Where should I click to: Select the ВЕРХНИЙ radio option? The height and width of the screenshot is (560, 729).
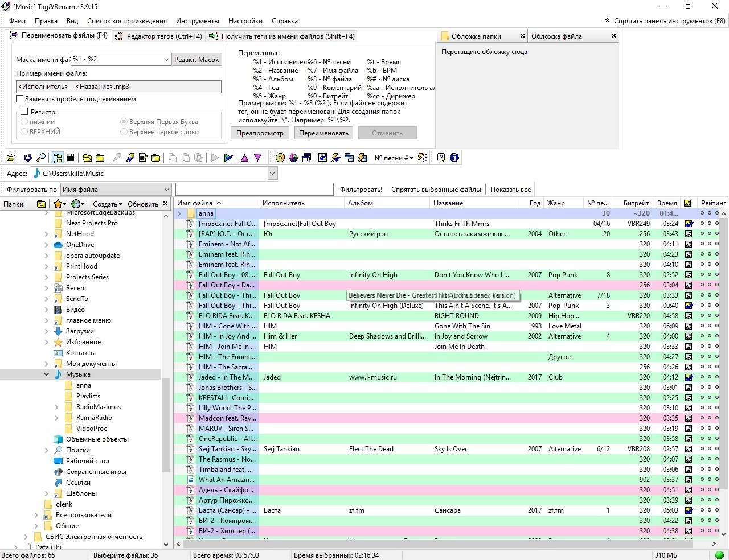(x=24, y=132)
